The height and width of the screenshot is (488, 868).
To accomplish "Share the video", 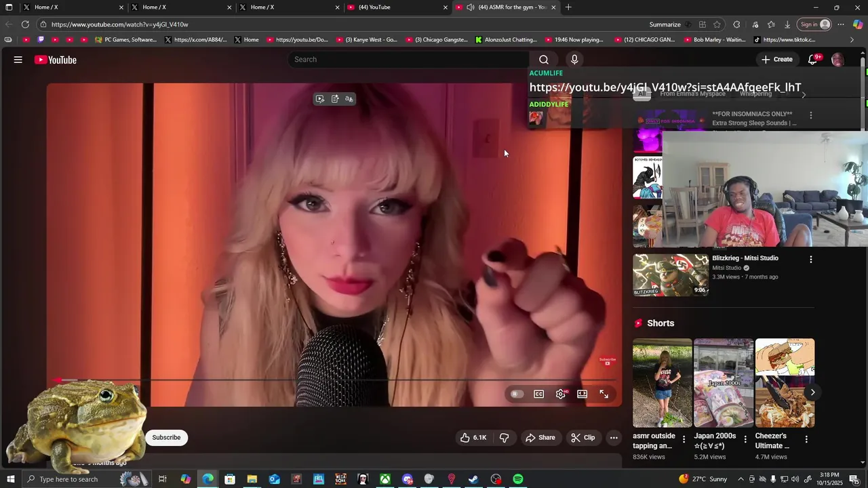I will [x=540, y=438].
